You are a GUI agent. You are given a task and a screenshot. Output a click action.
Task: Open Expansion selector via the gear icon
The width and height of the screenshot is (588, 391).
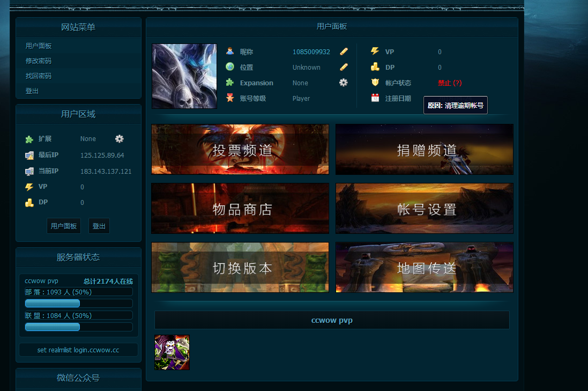(x=343, y=83)
